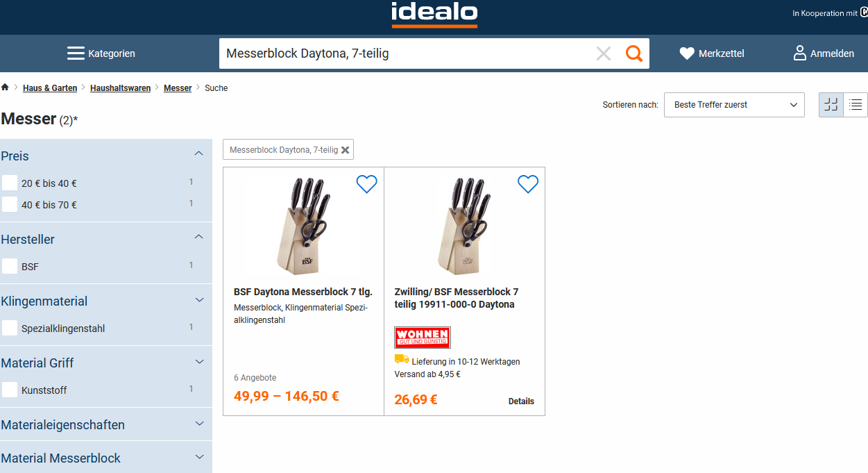This screenshot has height=473, width=868.
Task: Enable the BSF manufacturer checkbox
Action: tap(10, 266)
